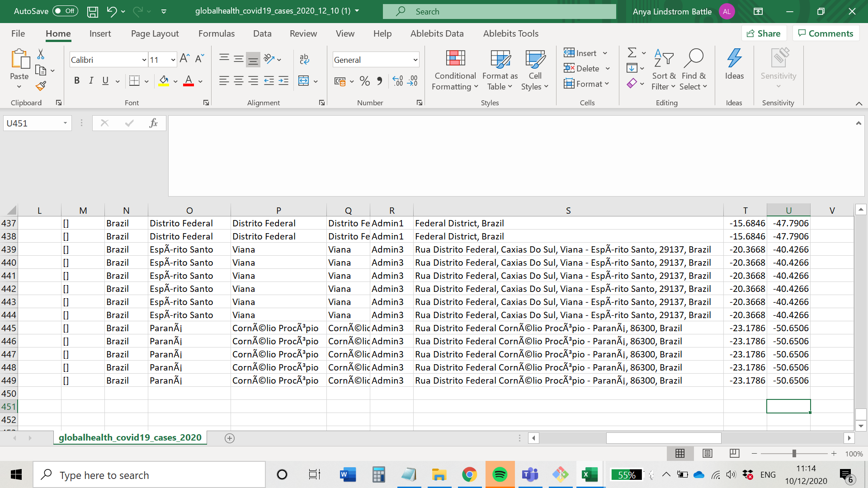Image resolution: width=868 pixels, height=488 pixels.
Task: Toggle Align Left button
Action: click(x=224, y=81)
